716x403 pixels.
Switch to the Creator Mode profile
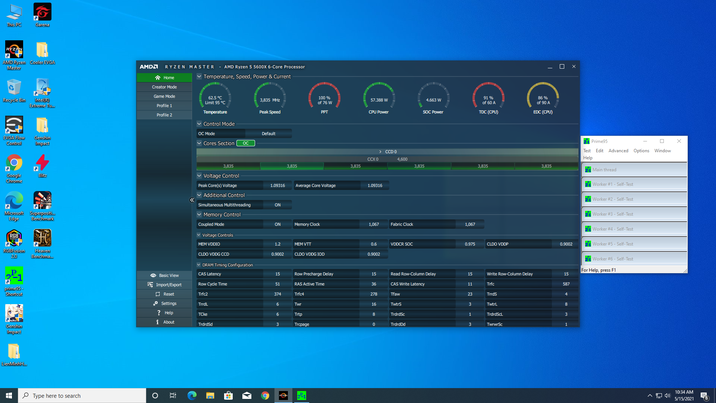tap(164, 87)
